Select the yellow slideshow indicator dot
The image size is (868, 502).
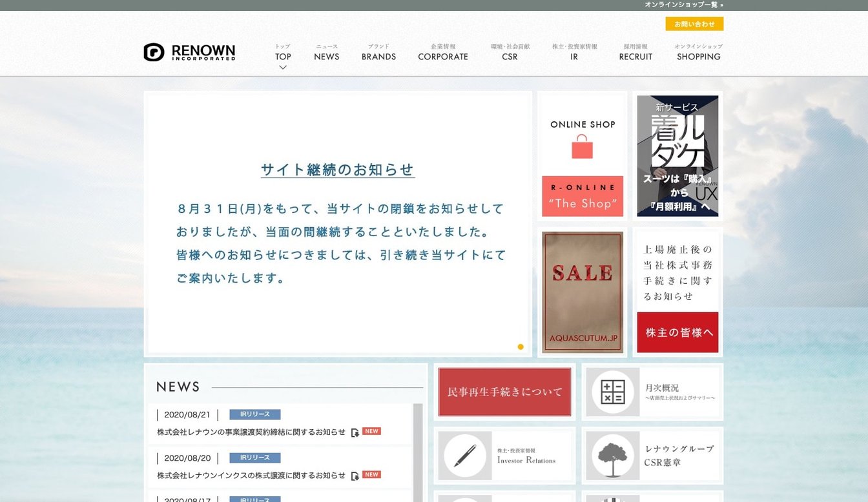[x=521, y=346]
